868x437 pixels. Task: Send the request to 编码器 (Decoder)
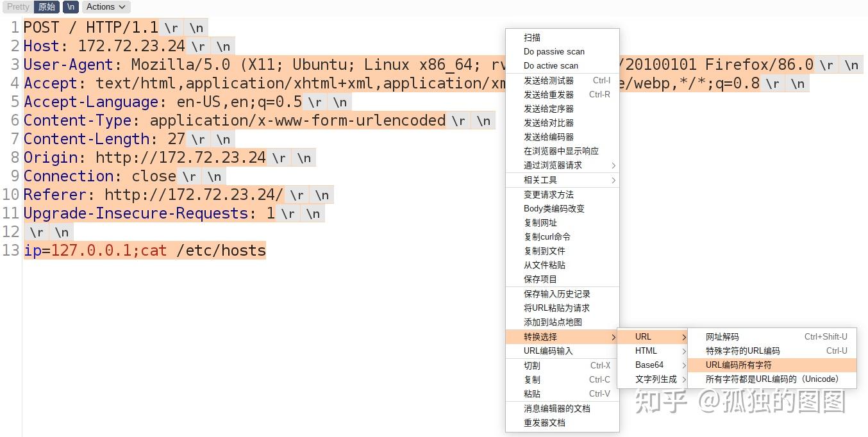point(548,136)
